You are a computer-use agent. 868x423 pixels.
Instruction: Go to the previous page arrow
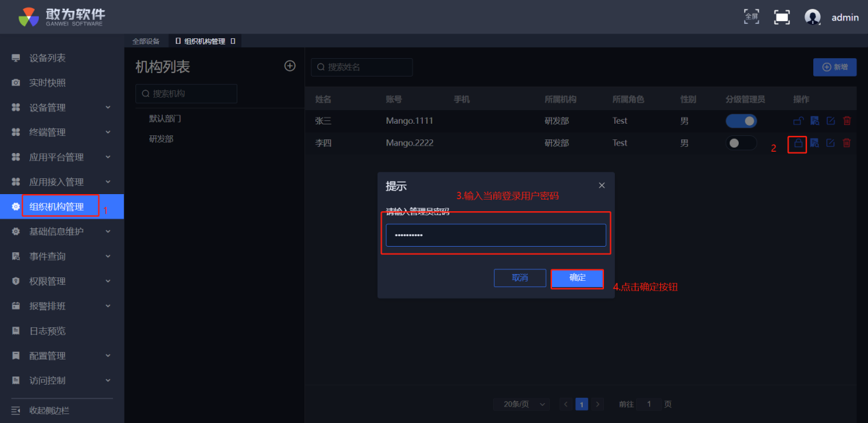[x=566, y=404]
